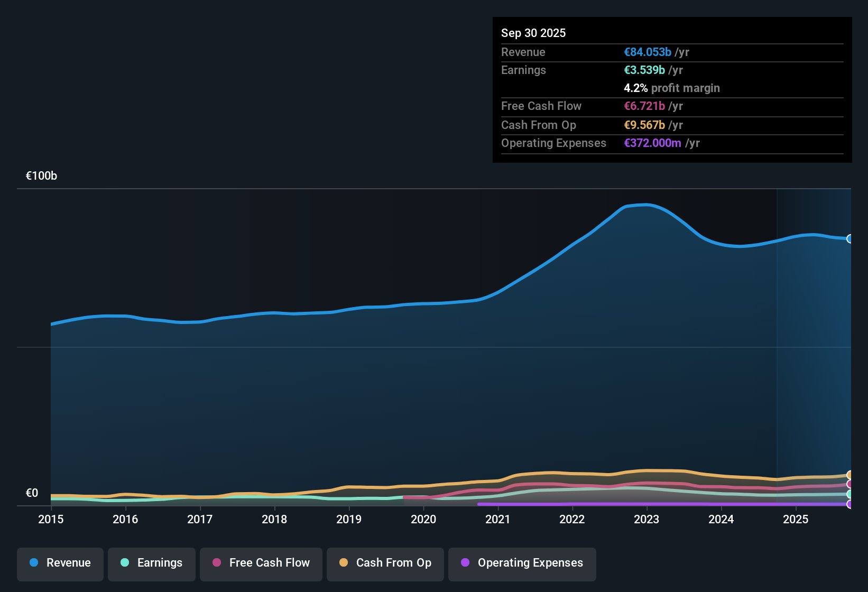868x592 pixels.
Task: Select the Revenue endpoint marker on the chart
Action: coord(850,239)
